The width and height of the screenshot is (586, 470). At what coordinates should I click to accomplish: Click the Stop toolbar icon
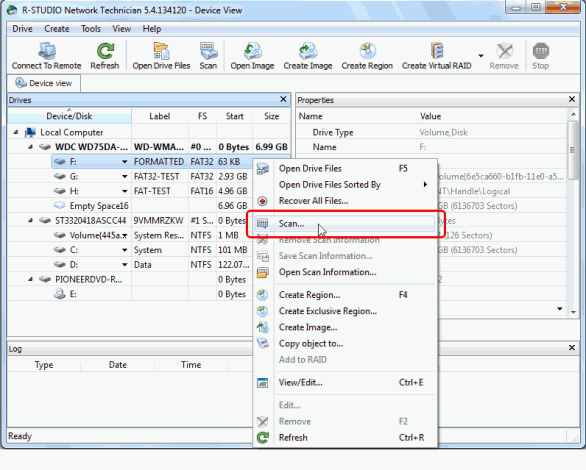540,56
